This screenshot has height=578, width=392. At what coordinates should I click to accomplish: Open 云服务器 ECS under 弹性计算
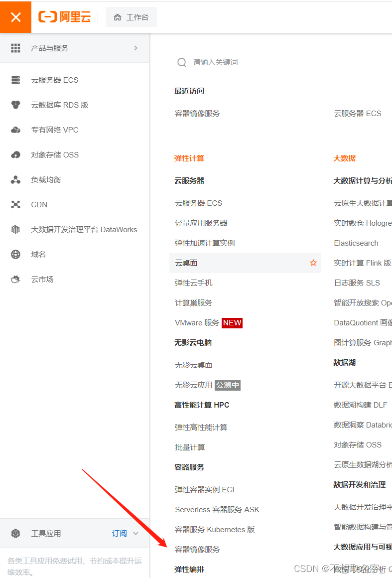click(199, 203)
